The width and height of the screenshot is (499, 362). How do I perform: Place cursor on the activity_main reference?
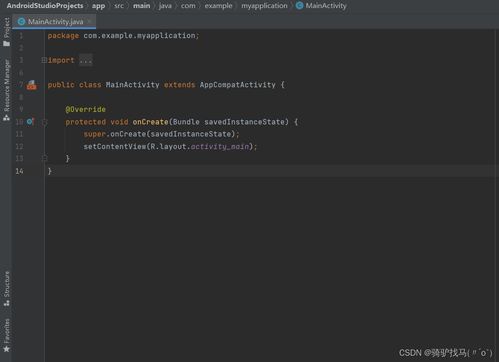[x=220, y=146]
